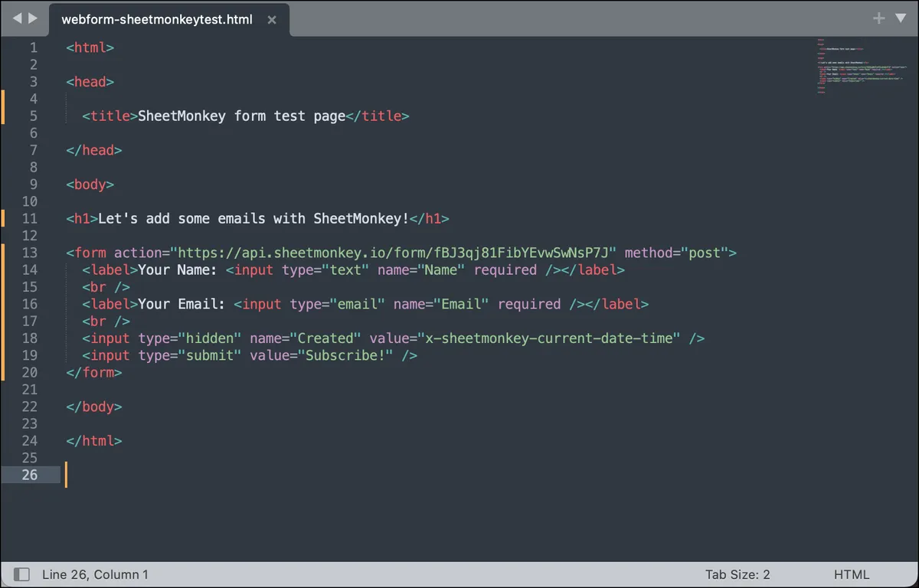
Task: Click 'Your Name:' label text
Action: (178, 270)
